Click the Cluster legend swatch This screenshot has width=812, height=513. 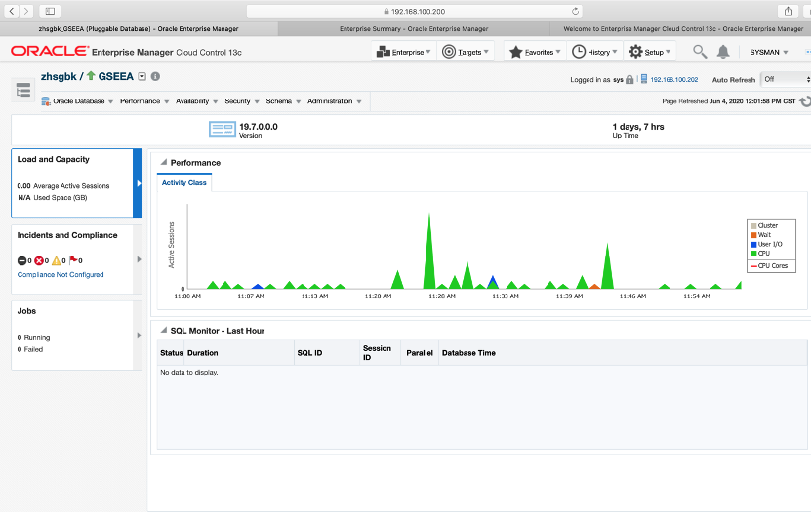click(754, 226)
